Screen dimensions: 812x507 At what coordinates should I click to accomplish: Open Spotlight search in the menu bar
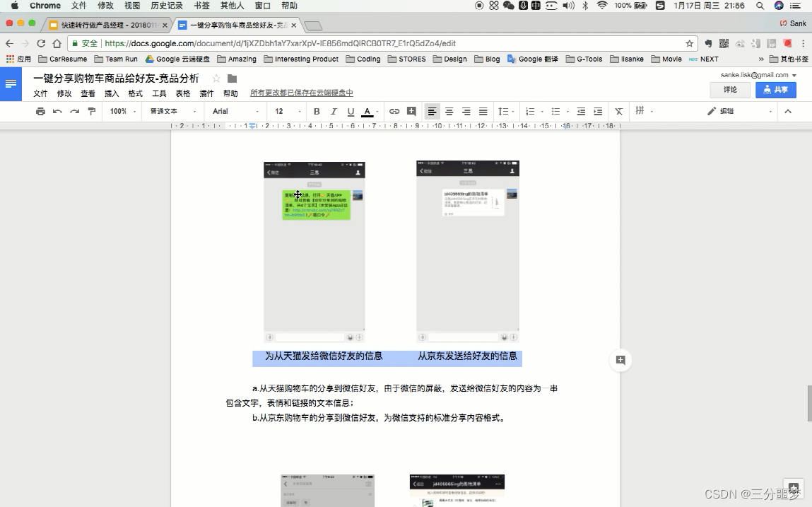(x=760, y=6)
